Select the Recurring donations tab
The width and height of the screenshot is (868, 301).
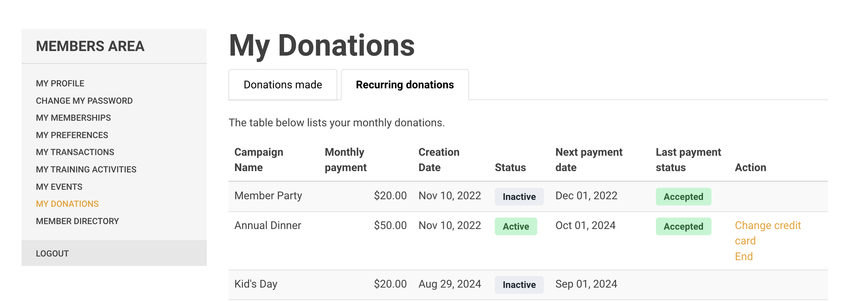[404, 85]
